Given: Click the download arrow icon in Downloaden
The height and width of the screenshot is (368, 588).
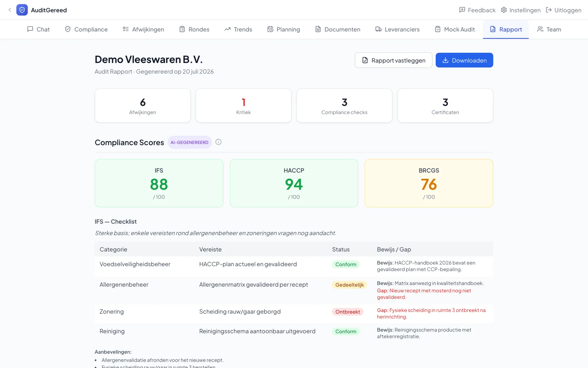Looking at the screenshot, I should (445, 60).
